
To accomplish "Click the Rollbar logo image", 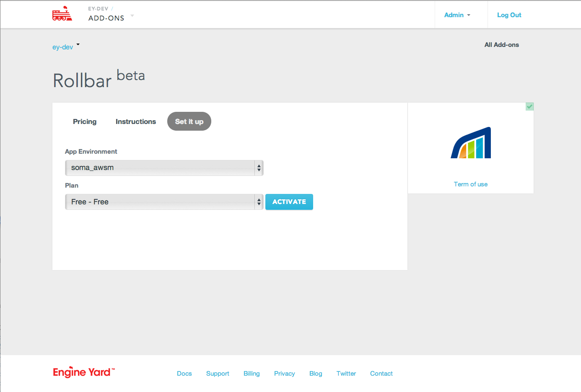I will pyautogui.click(x=471, y=143).
